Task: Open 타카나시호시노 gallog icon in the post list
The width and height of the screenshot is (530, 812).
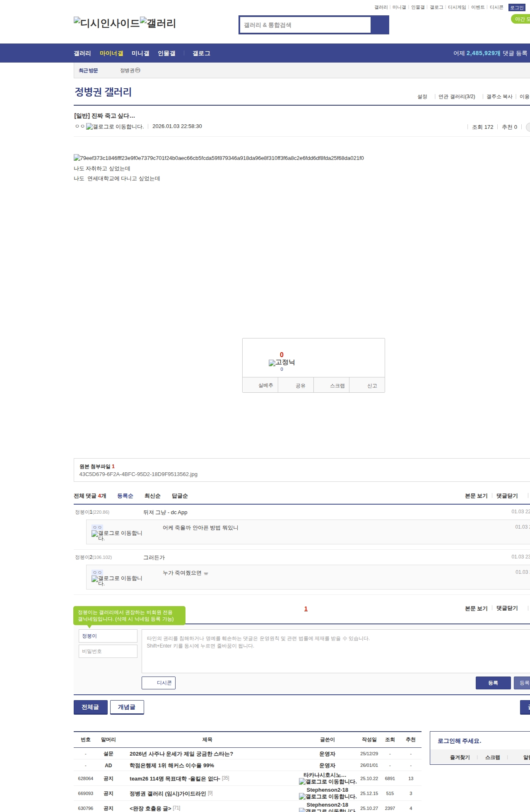Action: point(328,782)
